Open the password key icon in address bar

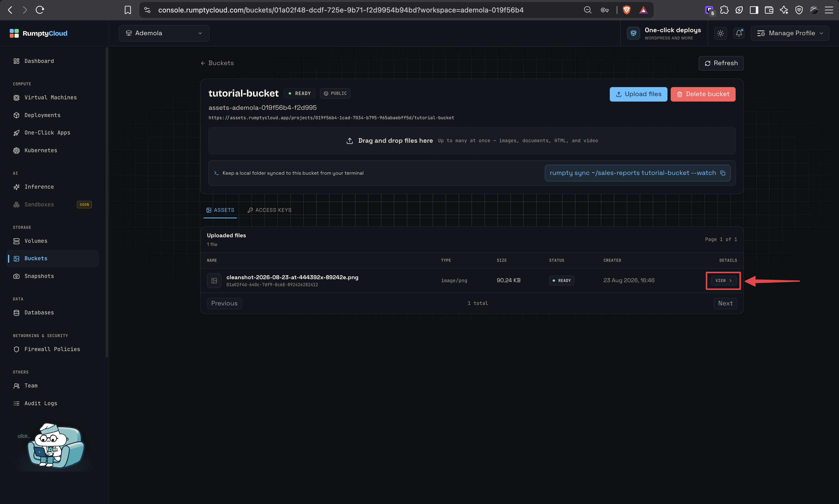605,10
